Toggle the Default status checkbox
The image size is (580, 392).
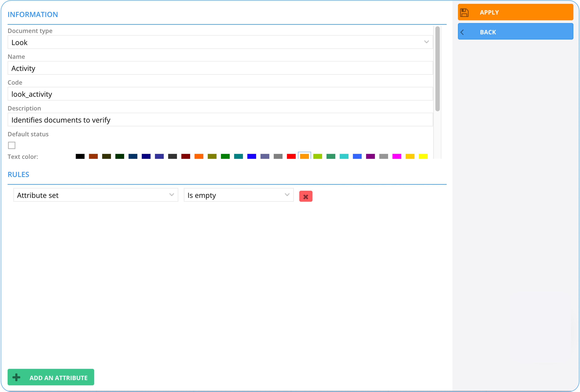coord(12,145)
